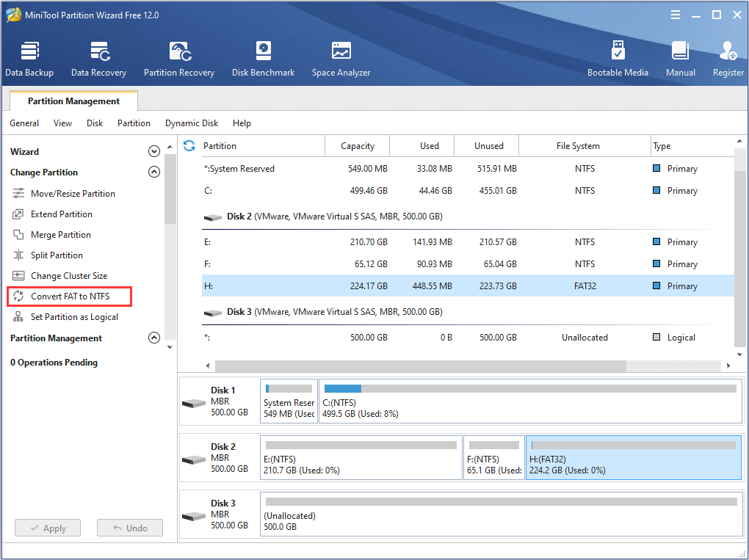Select the Disk 3 unallocated row

[468, 337]
